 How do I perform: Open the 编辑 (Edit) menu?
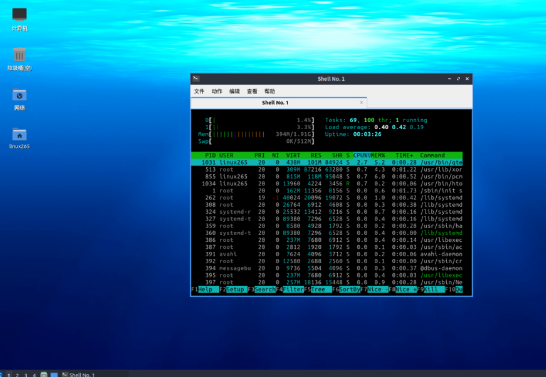pos(234,91)
